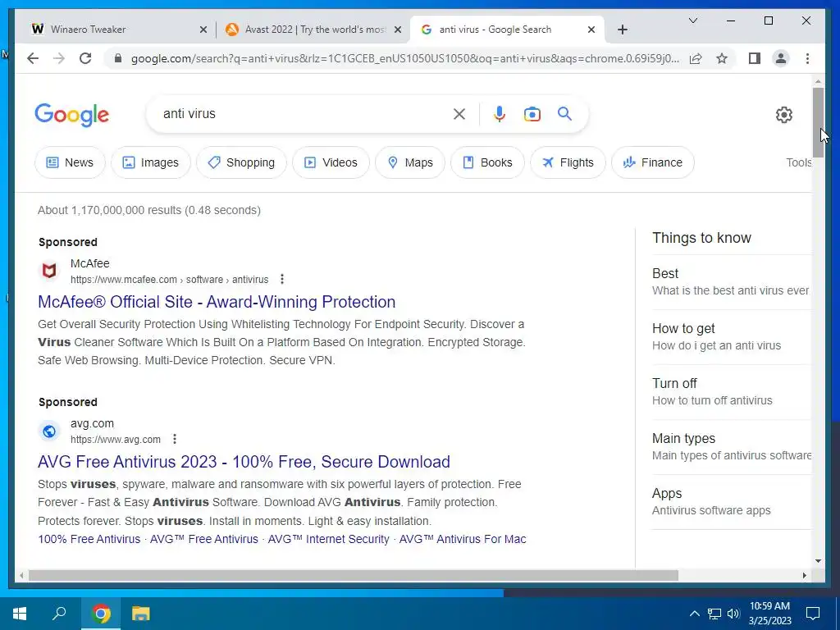The width and height of the screenshot is (840, 630).
Task: Open the new tab plus button
Action: tap(622, 30)
